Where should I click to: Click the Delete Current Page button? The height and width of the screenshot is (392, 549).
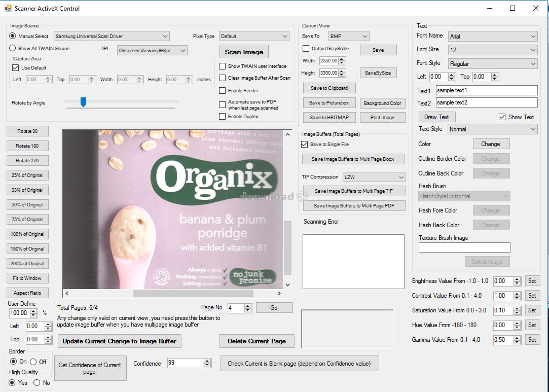pos(257,341)
